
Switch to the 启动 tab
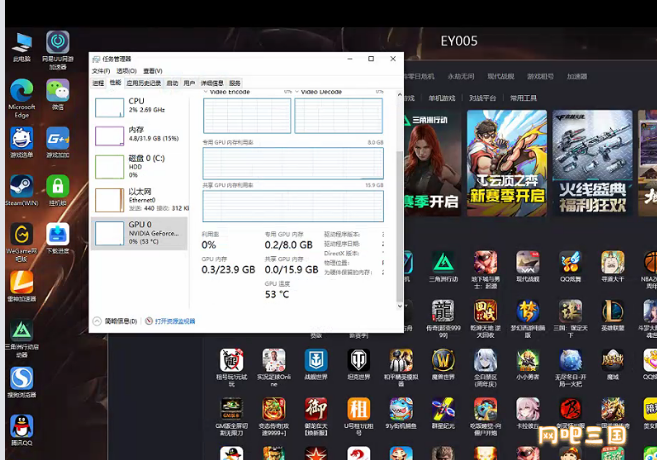point(172,83)
